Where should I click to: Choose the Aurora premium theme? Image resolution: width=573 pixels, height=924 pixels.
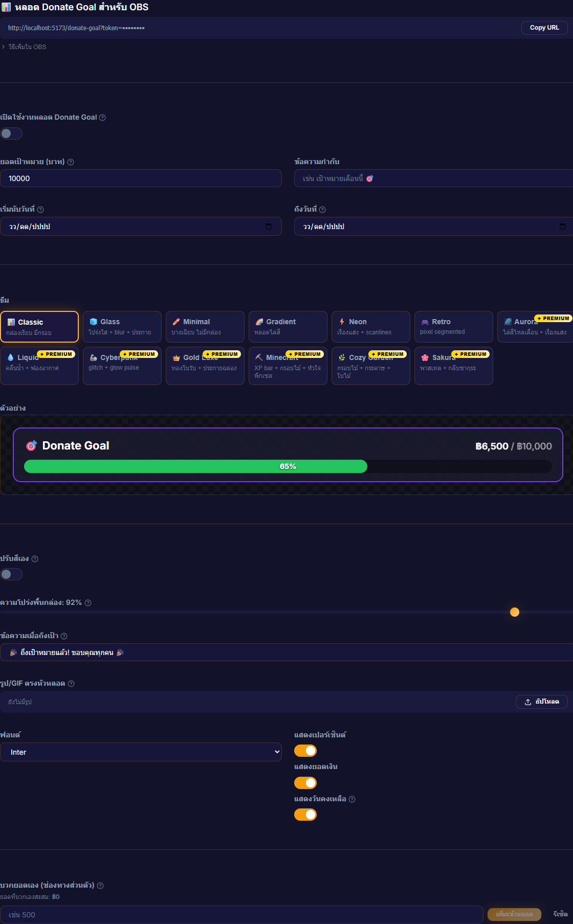535,327
